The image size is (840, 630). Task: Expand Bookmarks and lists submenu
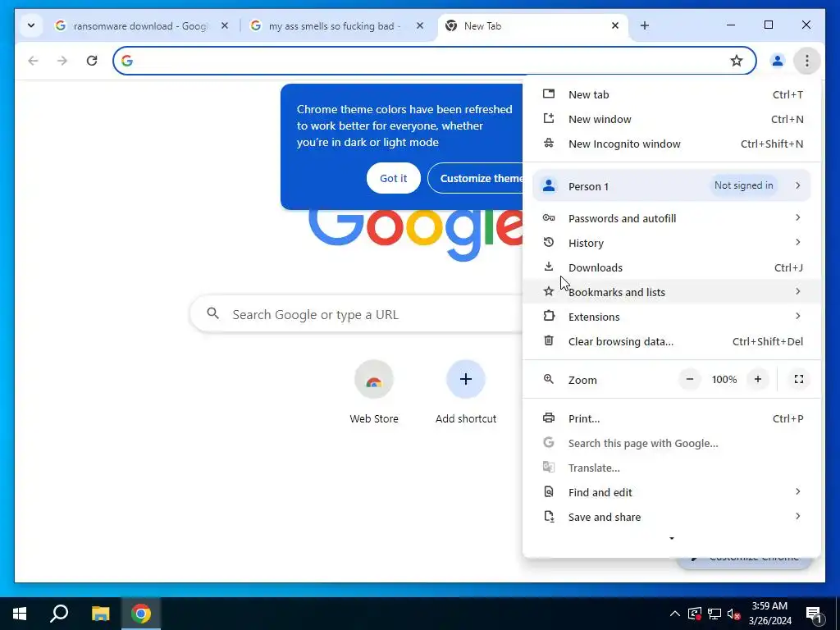pos(672,292)
